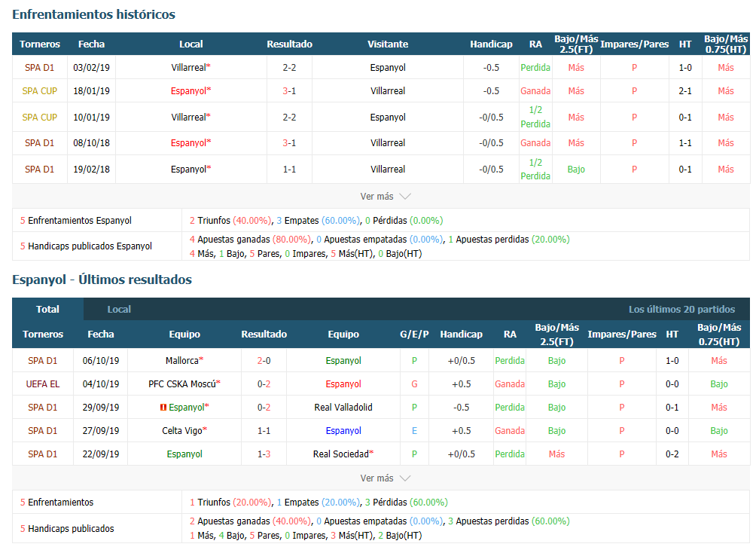Click the Espanyol - Últimos resultados heading

[x=102, y=280]
